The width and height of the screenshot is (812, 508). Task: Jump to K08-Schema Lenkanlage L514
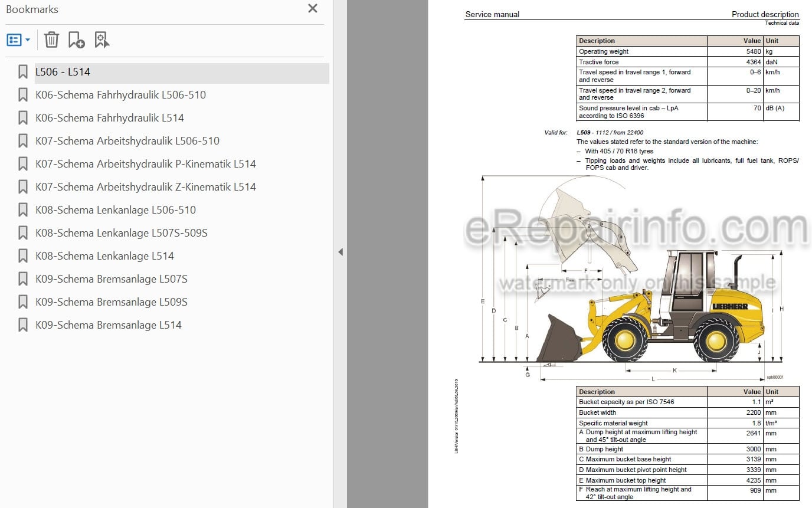pyautogui.click(x=104, y=256)
